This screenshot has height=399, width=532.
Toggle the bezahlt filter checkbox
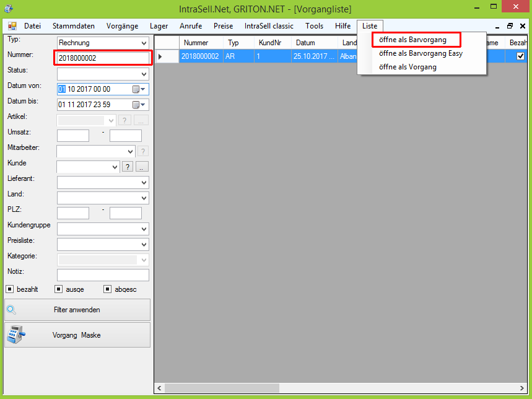(x=10, y=289)
